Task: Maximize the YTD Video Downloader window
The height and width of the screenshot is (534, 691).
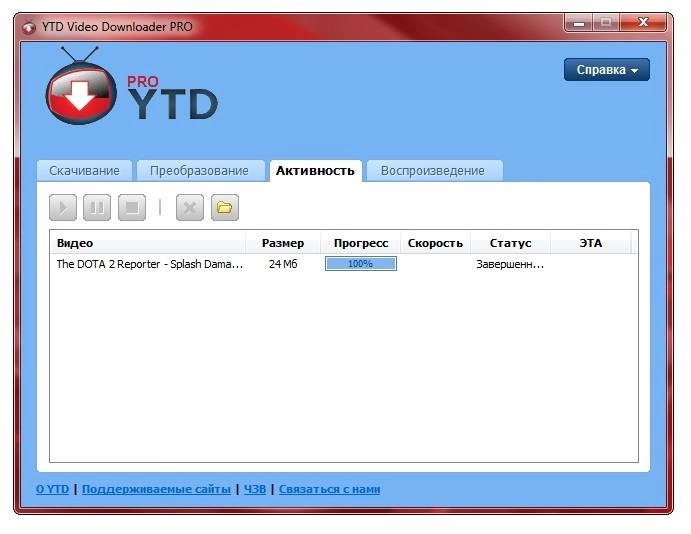Action: click(606, 22)
